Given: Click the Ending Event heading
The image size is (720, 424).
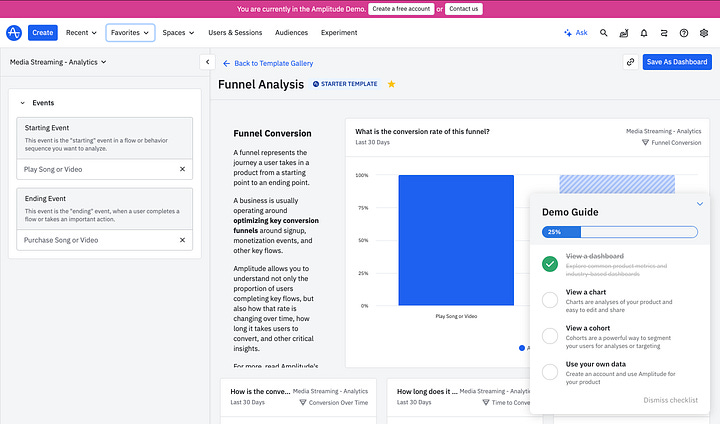Looking at the screenshot, I should pyautogui.click(x=45, y=198).
